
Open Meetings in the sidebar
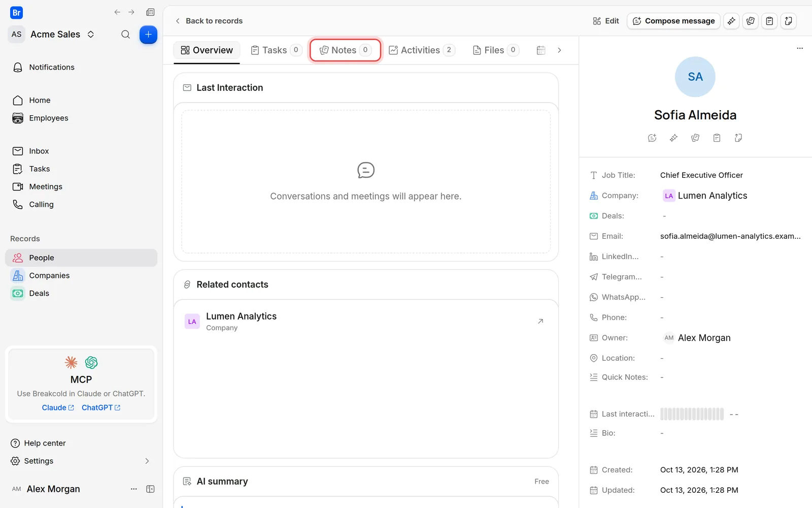point(81,186)
